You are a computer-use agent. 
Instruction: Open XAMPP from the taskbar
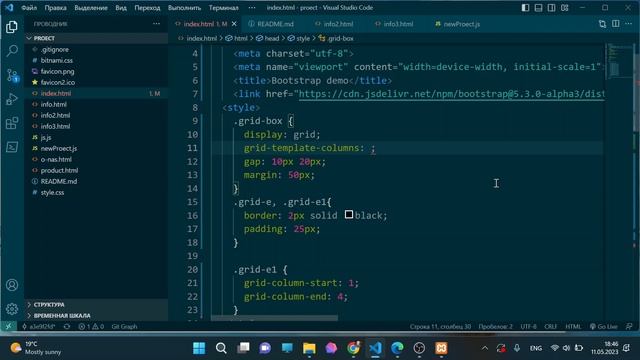[441, 348]
